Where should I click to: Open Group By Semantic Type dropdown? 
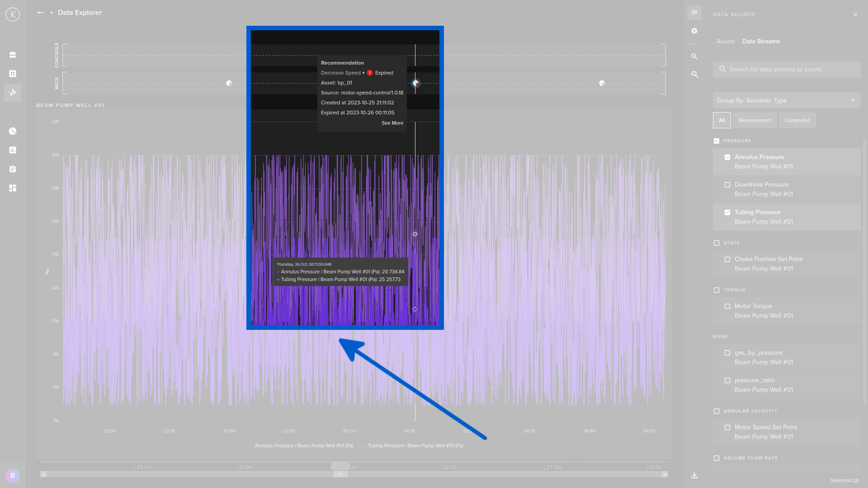click(786, 100)
